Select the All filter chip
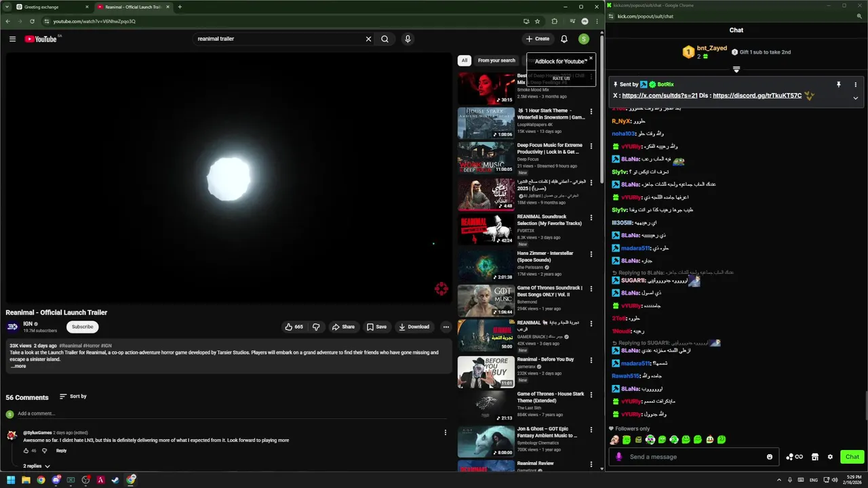 point(465,60)
